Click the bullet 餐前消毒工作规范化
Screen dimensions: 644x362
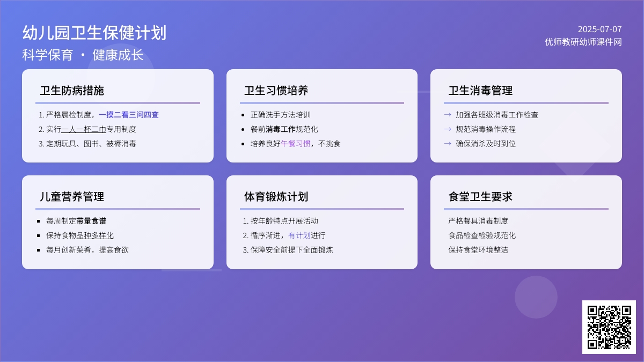[x=284, y=129]
